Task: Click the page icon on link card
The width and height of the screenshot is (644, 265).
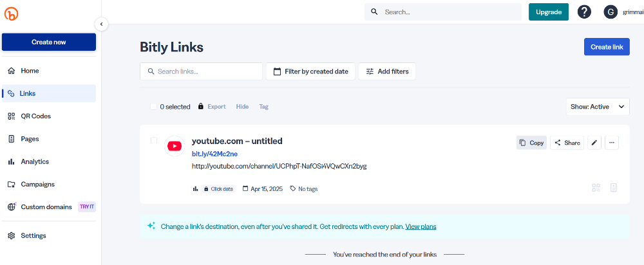Action: [x=614, y=188]
